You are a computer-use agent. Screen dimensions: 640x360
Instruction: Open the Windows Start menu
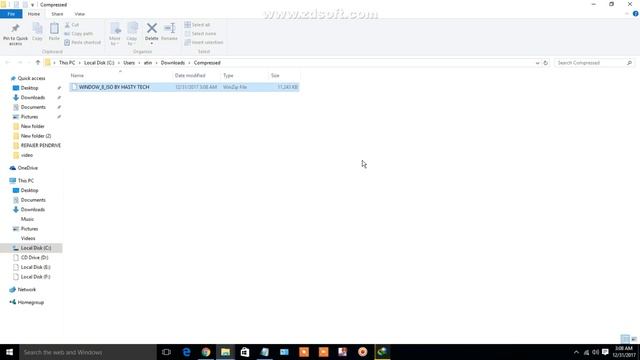pos(9,352)
